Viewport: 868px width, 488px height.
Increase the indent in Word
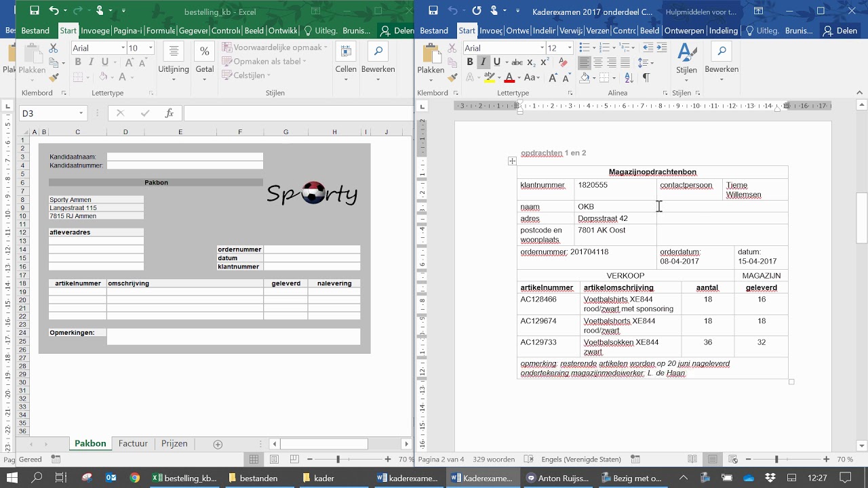coord(660,47)
